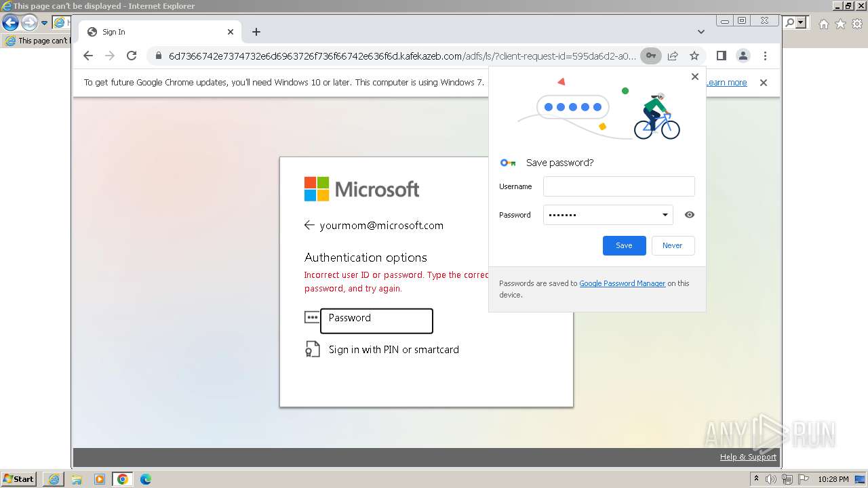The width and height of the screenshot is (868, 488).
Task: Click the taskbar clock 10:28 PM
Action: 833,479
